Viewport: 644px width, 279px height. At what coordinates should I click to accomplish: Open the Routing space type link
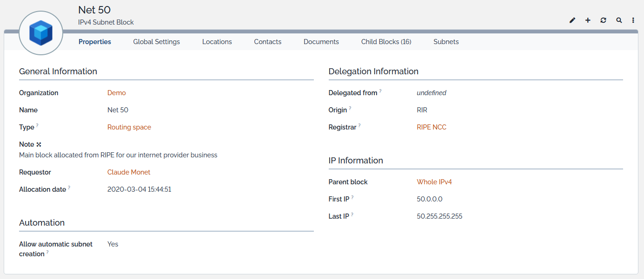(x=129, y=127)
